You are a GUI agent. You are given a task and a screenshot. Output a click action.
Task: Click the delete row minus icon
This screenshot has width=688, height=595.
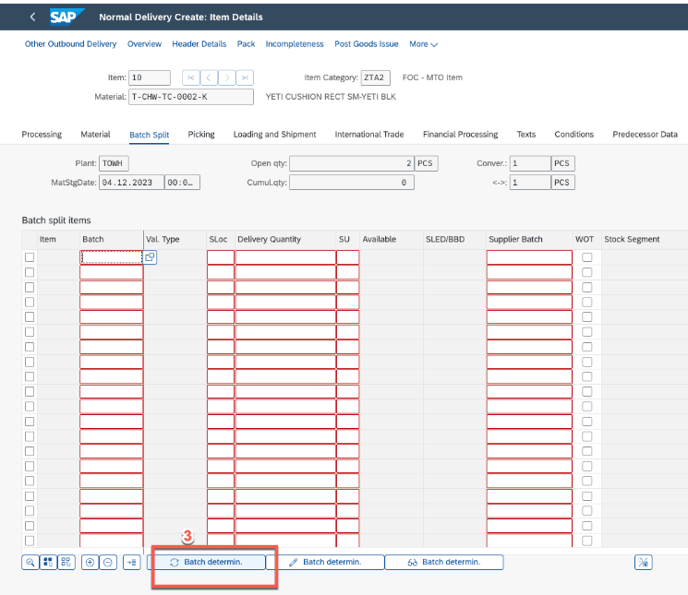(x=108, y=562)
